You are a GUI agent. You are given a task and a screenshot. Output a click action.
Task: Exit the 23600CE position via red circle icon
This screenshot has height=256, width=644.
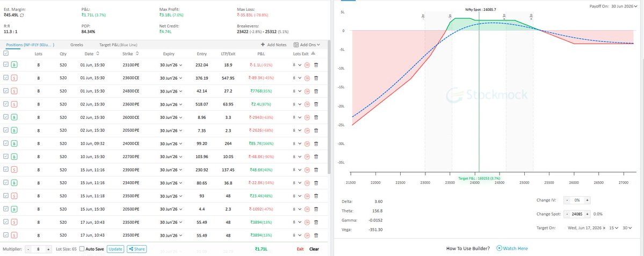coord(307,78)
